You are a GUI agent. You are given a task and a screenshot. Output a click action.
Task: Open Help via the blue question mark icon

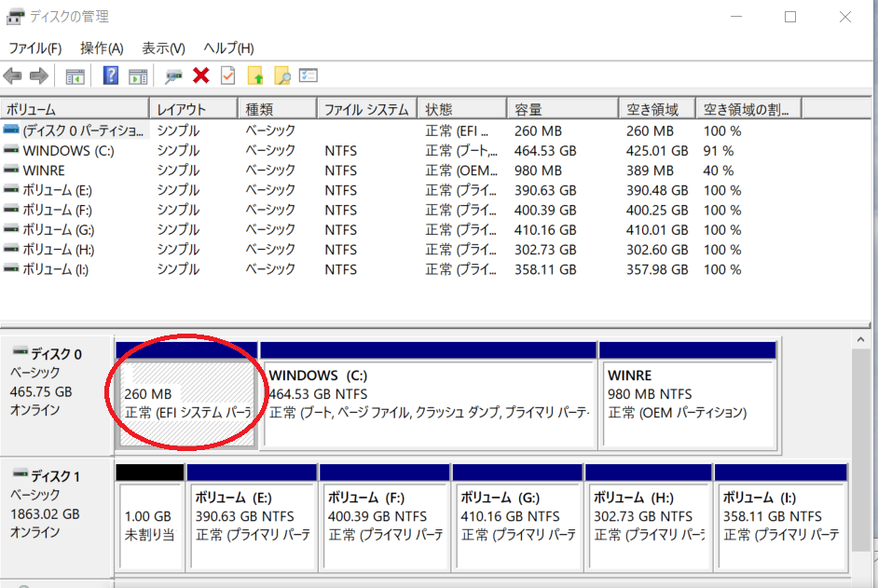(x=110, y=75)
